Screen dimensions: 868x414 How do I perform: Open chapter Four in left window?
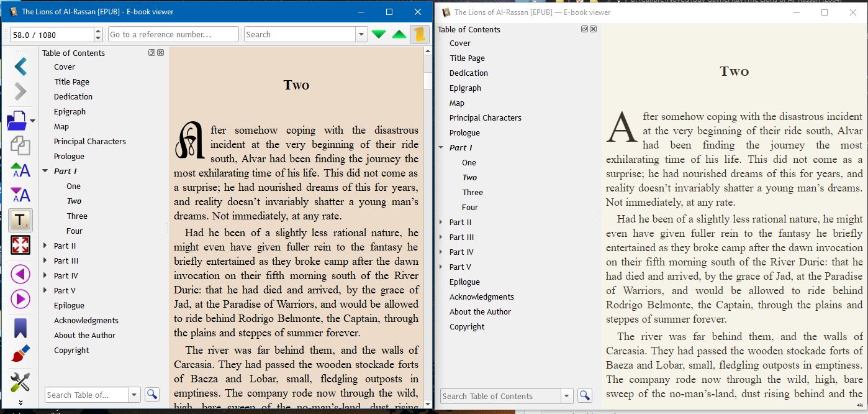point(75,231)
